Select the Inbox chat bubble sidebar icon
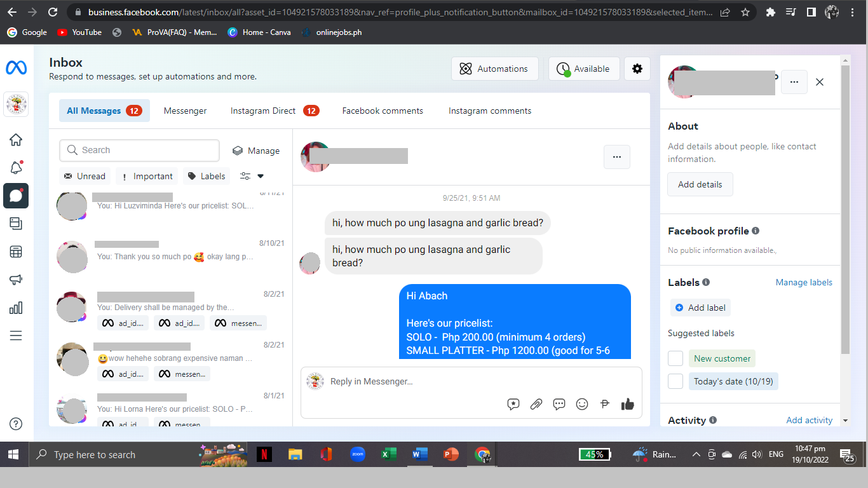Viewport: 868px width, 488px height. tap(16, 196)
